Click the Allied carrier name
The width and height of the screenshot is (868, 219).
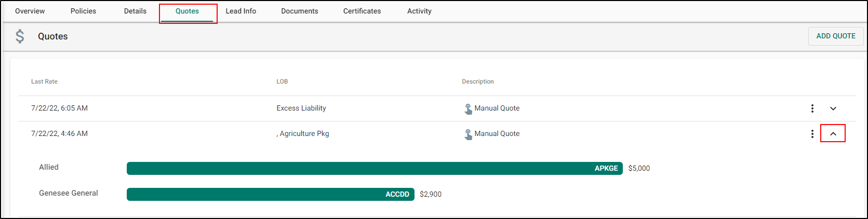coord(49,167)
